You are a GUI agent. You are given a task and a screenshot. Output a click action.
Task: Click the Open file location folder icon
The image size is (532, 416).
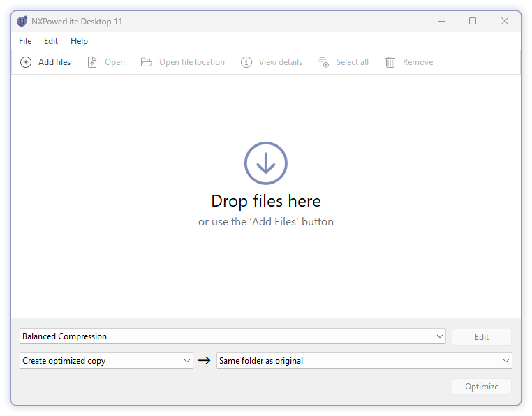coord(146,62)
